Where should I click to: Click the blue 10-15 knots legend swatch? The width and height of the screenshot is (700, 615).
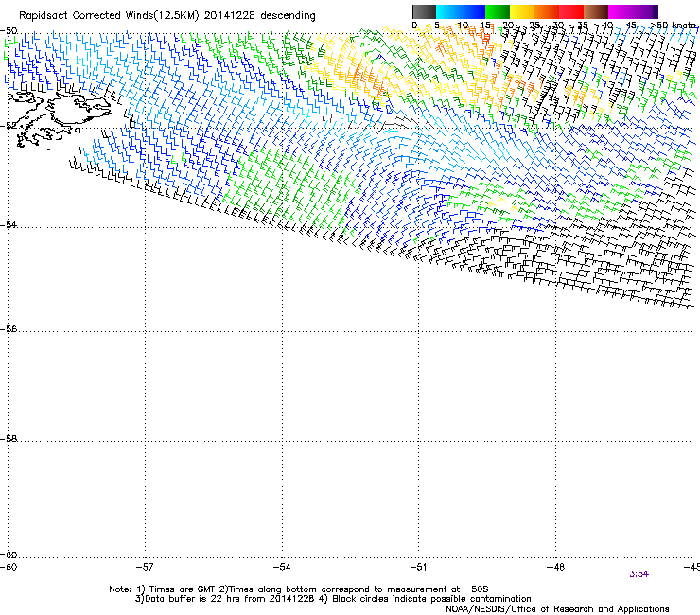[x=473, y=11]
